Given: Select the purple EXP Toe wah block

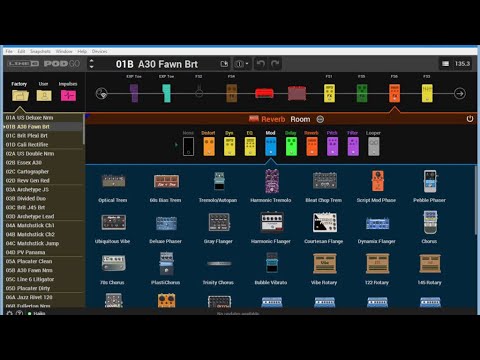Looking at the screenshot, I should pyautogui.click(x=134, y=93).
